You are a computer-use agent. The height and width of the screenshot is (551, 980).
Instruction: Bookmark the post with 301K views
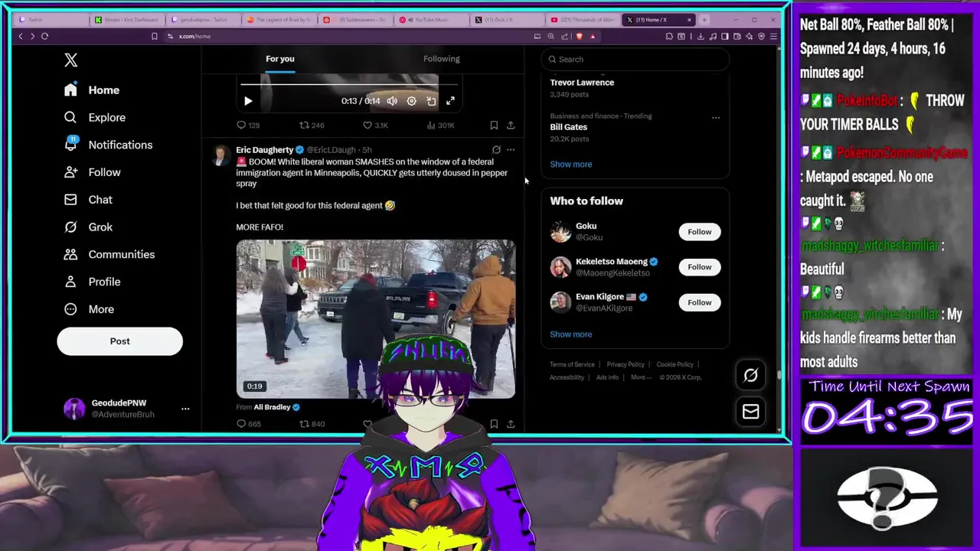[x=494, y=126]
